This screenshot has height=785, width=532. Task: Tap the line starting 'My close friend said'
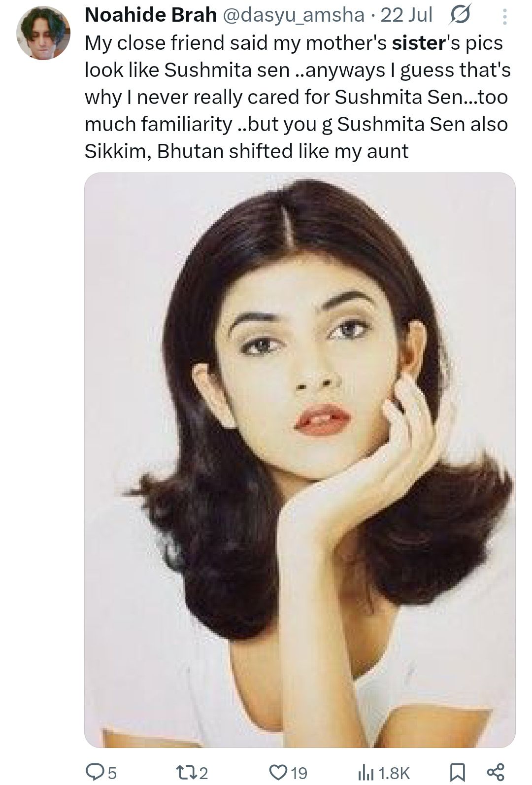[x=294, y=43]
